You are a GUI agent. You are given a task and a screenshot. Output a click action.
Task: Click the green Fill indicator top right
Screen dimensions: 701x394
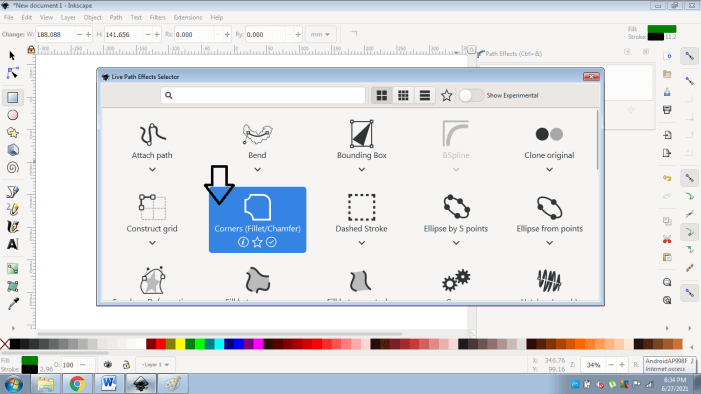point(662,29)
